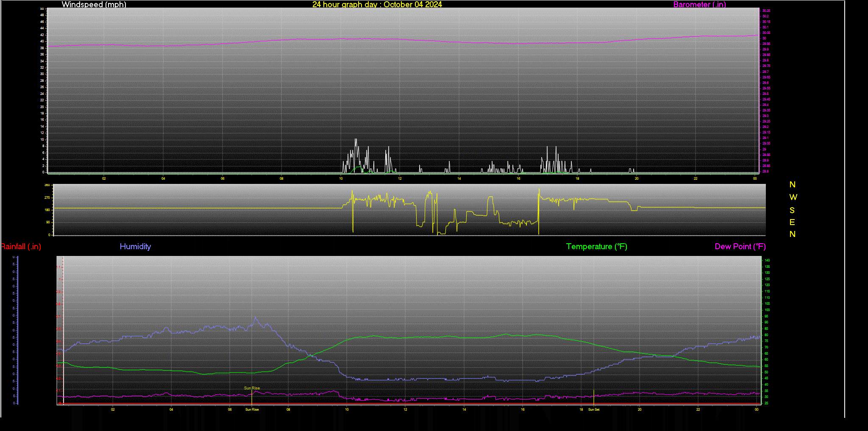The image size is (868, 431).
Task: Click the red "Rainfall (.in)" label
Action: tap(21, 247)
